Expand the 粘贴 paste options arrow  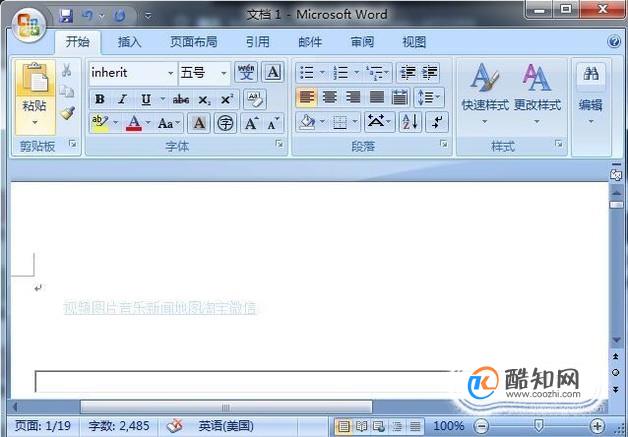coord(35,123)
